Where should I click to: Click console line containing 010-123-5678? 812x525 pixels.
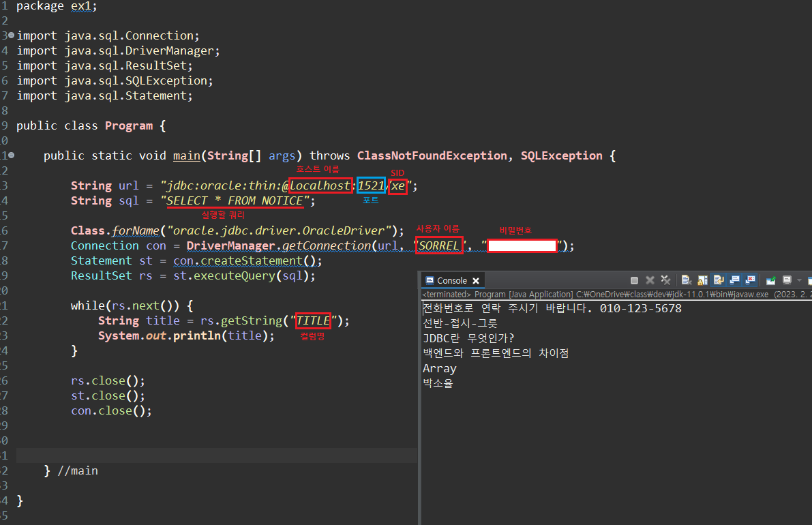click(x=552, y=308)
